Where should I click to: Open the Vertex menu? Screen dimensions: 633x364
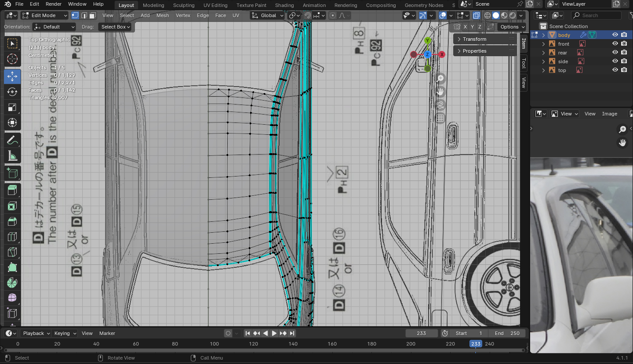(x=183, y=15)
